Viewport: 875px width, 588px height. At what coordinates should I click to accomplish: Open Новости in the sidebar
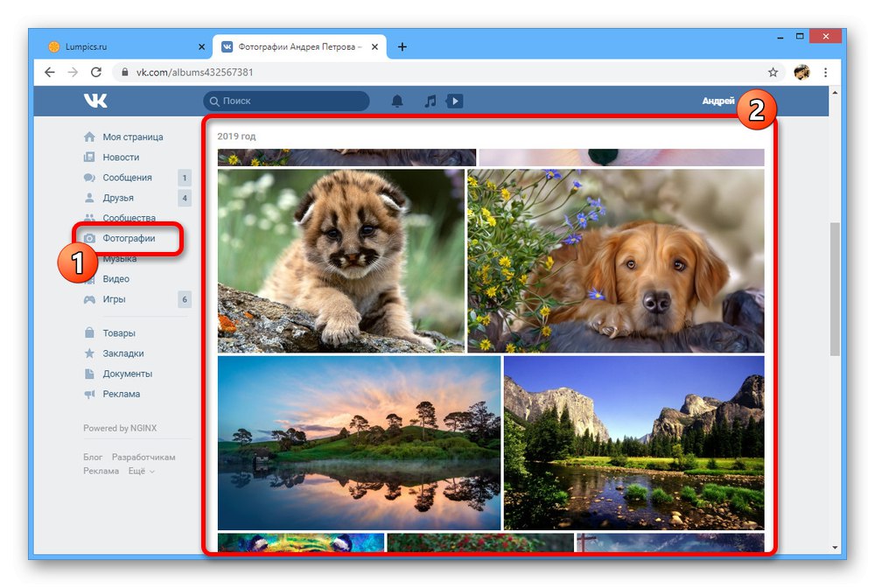pos(121,157)
